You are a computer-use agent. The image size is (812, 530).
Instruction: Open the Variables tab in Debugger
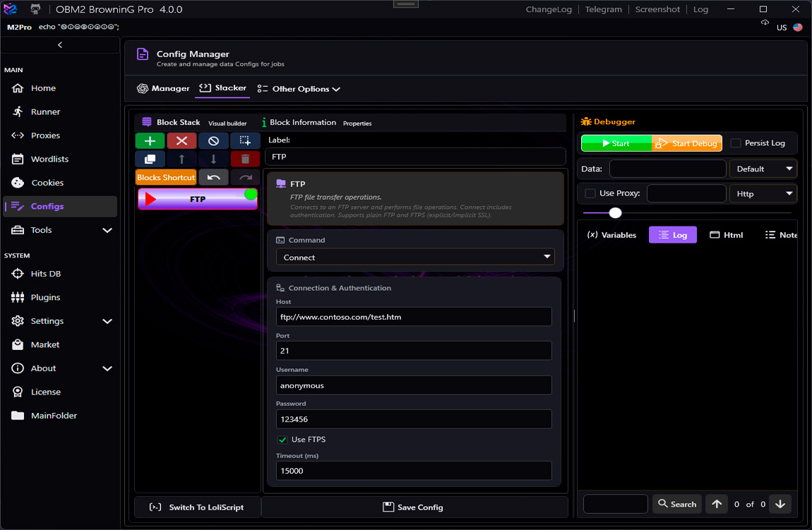tap(611, 235)
